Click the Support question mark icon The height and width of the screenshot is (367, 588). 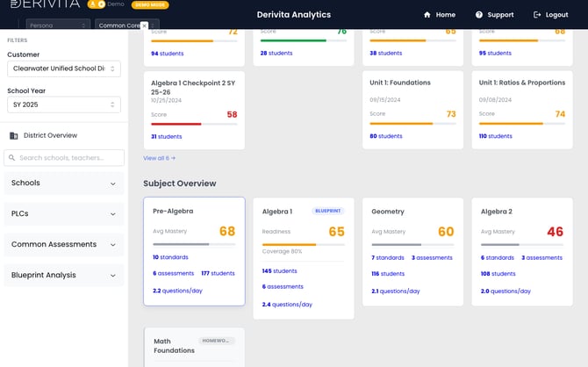(x=479, y=15)
